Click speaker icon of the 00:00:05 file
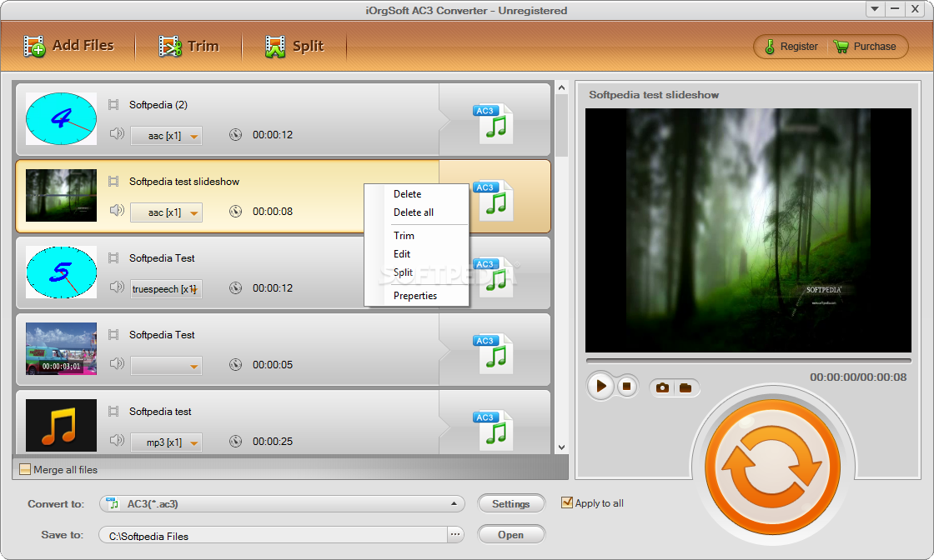934x560 pixels. (x=117, y=363)
